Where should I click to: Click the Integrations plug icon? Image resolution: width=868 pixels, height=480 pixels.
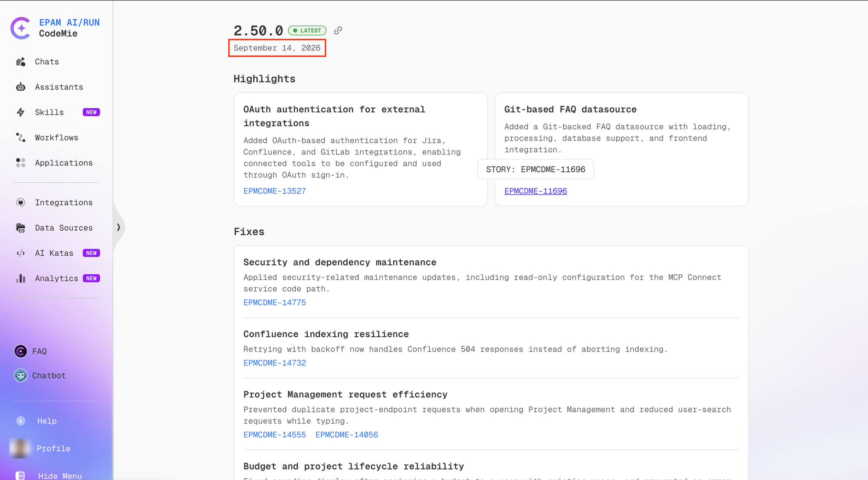pyautogui.click(x=20, y=203)
